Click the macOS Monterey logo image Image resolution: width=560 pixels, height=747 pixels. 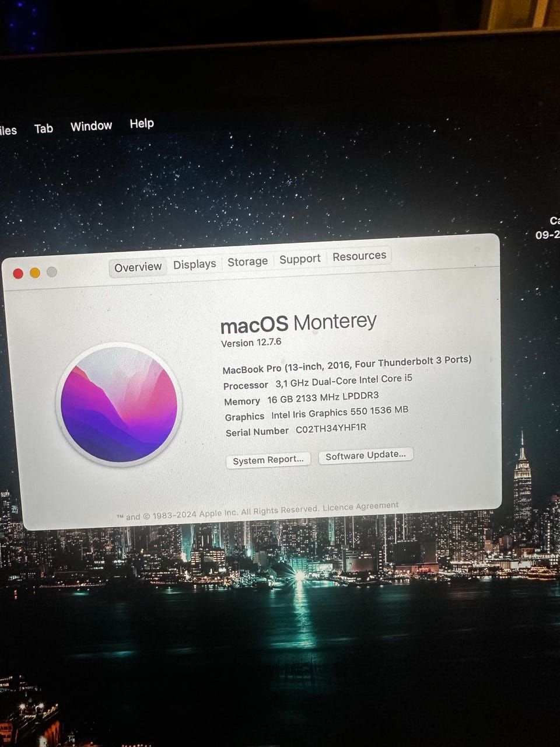119,404
